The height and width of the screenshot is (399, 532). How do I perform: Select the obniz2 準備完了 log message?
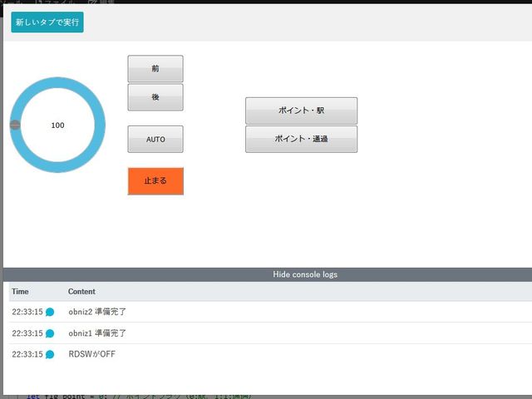(x=97, y=312)
